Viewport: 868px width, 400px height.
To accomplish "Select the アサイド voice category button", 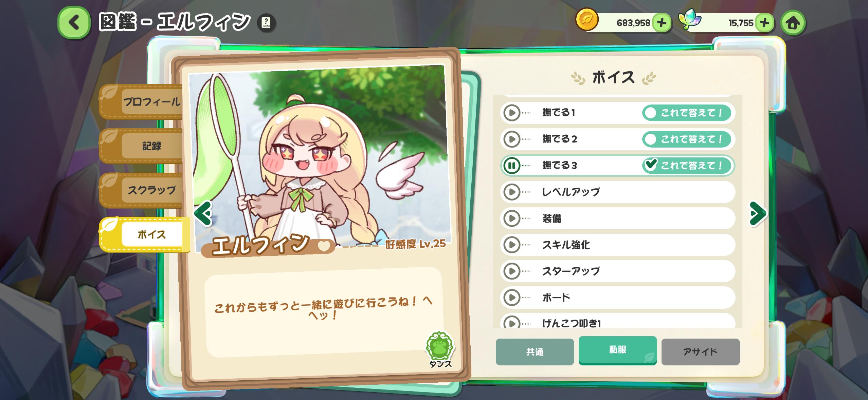I will 700,352.
